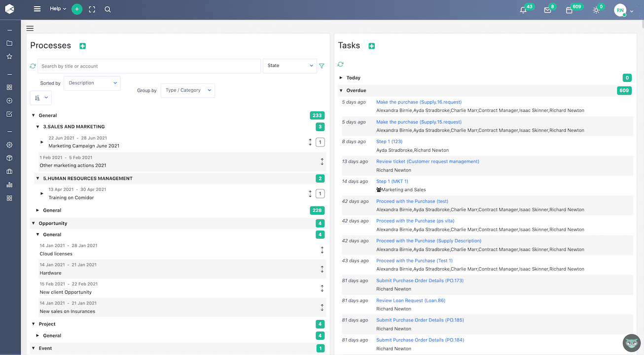Open the Help menu
644x355 pixels.
point(57,9)
